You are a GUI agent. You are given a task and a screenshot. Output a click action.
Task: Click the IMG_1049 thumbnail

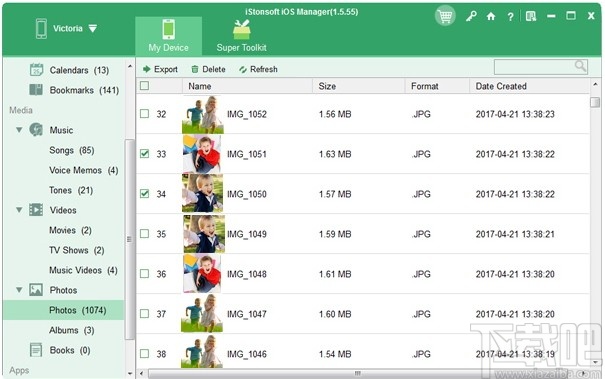click(204, 234)
